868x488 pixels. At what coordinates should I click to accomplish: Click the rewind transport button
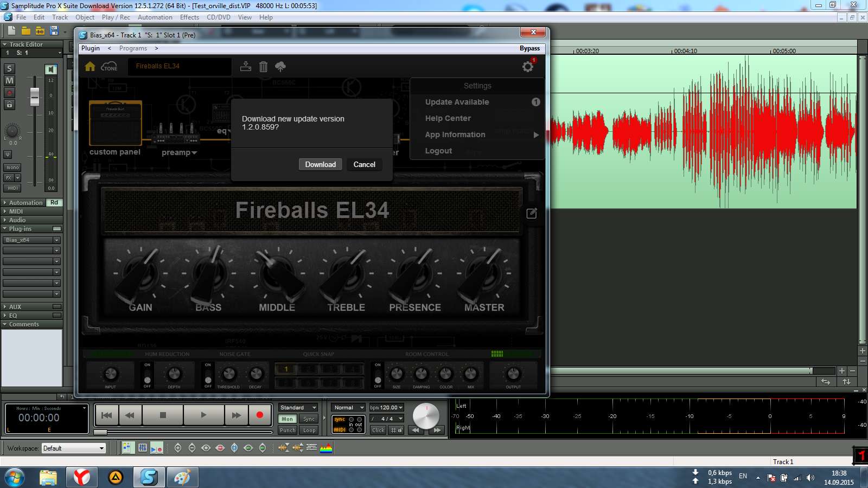coord(130,415)
